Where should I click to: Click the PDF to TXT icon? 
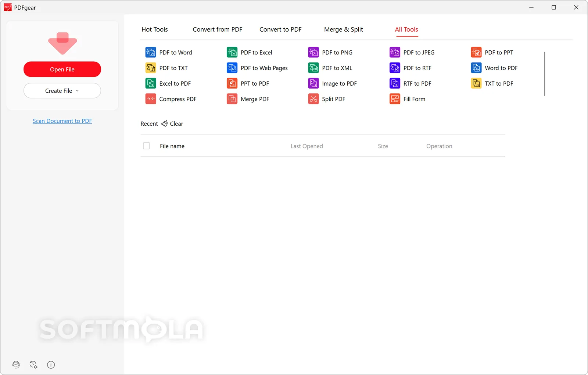[x=151, y=68]
